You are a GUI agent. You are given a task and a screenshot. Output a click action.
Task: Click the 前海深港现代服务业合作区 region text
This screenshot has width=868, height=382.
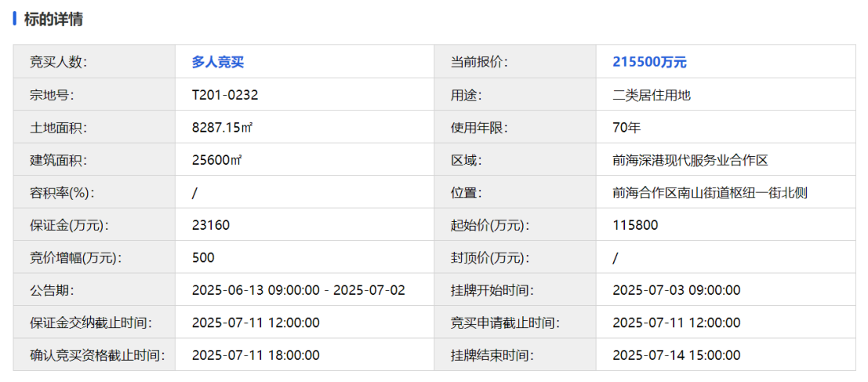[x=689, y=161]
